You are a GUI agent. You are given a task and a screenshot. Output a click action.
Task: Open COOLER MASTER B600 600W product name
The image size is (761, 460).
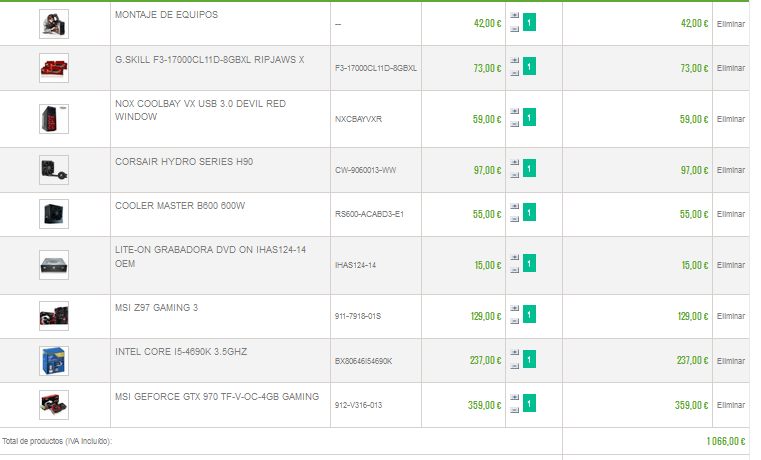tap(180, 206)
